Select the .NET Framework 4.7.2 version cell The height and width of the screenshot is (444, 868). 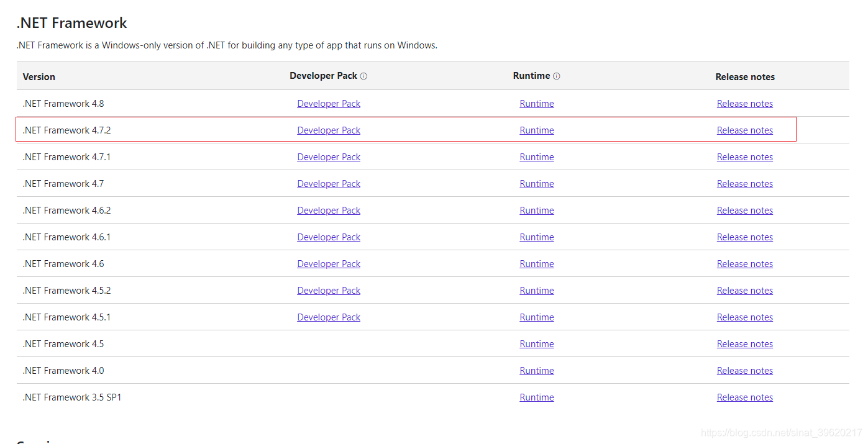point(66,130)
